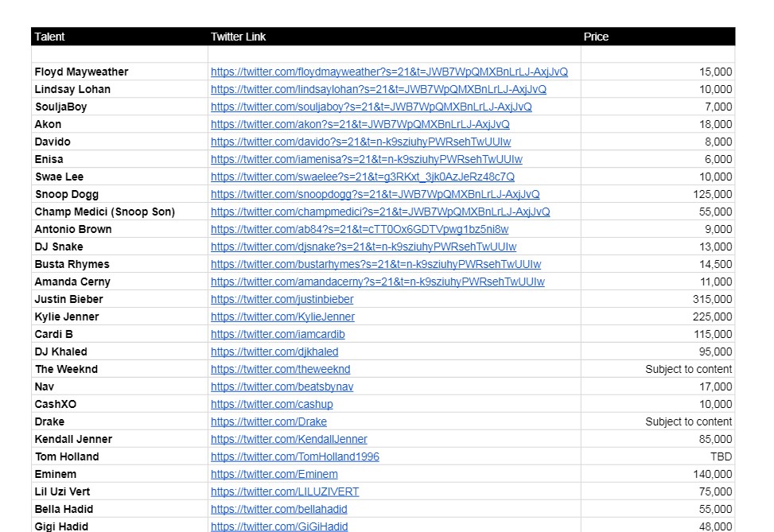Select the Cardi B name cell
The height and width of the screenshot is (532, 774).
pos(120,335)
